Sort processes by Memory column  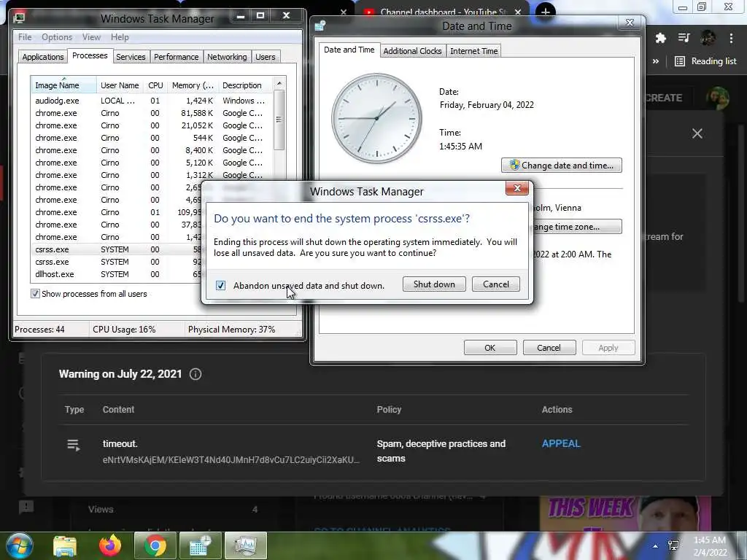[x=193, y=85]
